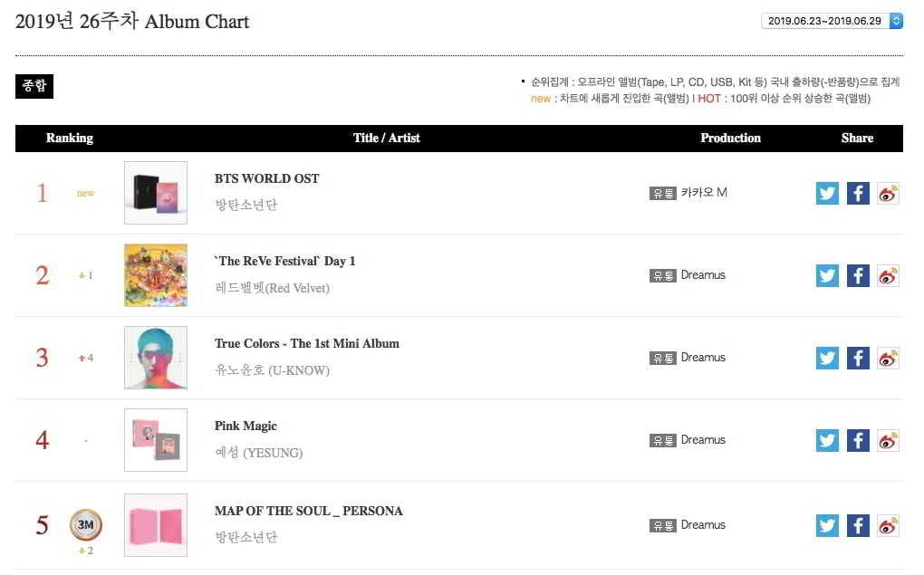
Task: Open the week date range dropdown
Action: 833,21
